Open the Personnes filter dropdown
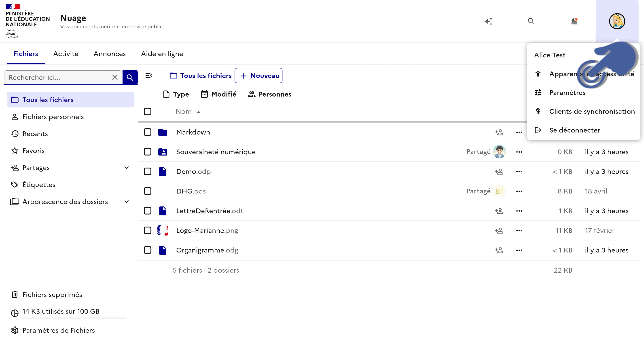The image size is (644, 345). [269, 94]
